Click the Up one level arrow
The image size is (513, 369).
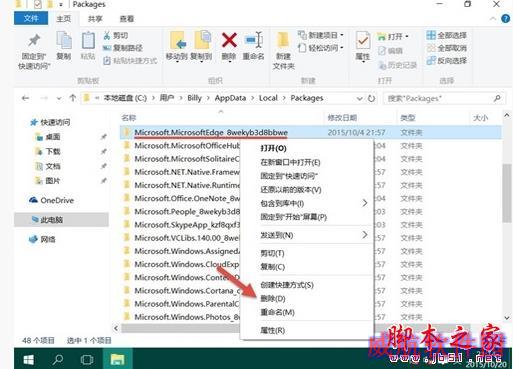point(72,98)
